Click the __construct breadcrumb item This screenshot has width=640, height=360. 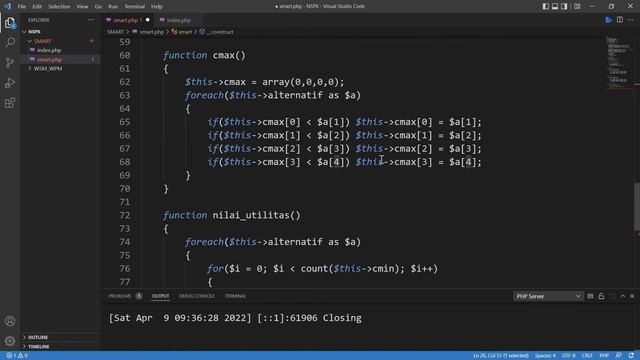[220, 32]
